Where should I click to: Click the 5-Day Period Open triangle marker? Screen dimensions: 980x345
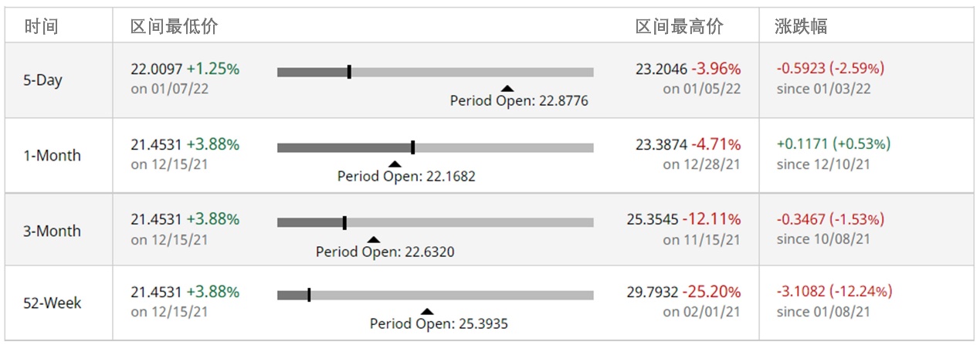[507, 89]
